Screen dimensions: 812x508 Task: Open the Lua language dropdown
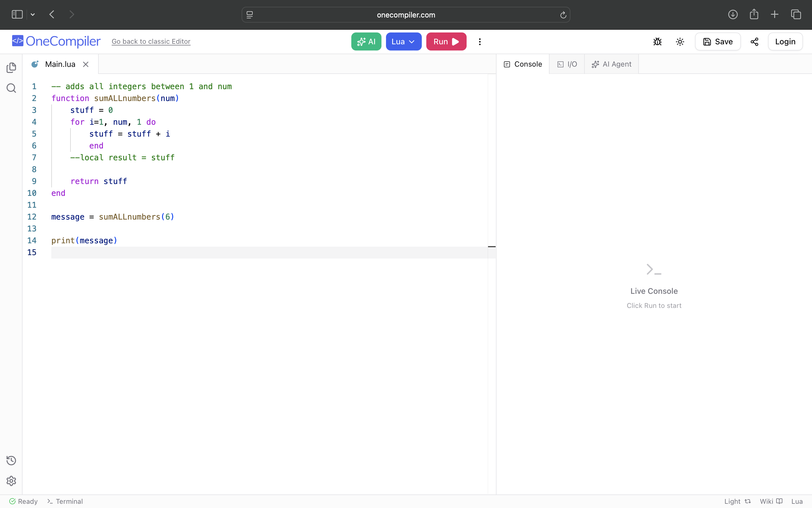pos(404,42)
